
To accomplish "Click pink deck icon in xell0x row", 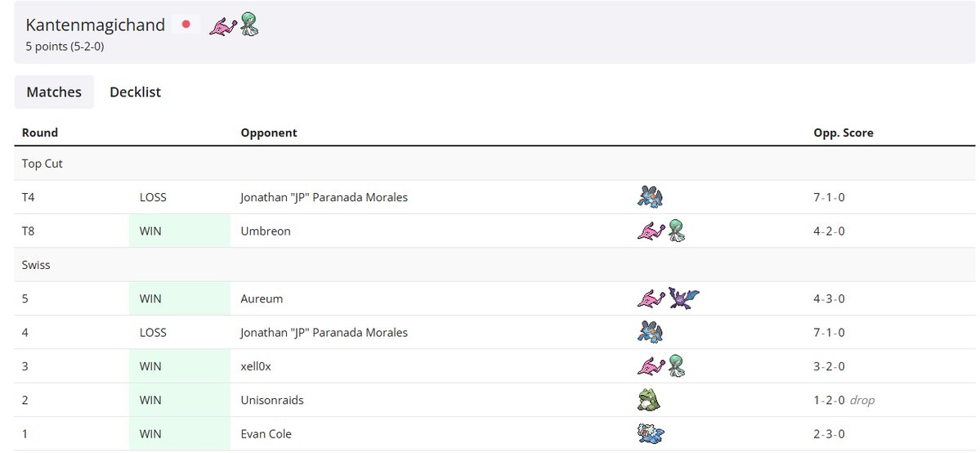I will point(651,366).
